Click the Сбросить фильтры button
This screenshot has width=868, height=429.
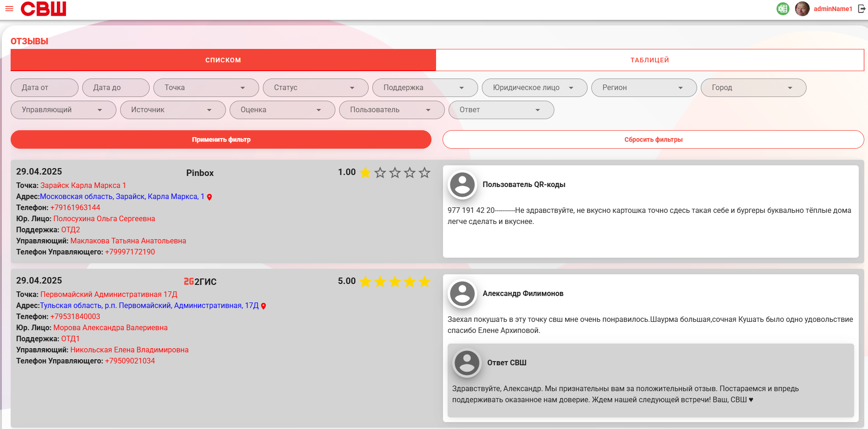(653, 139)
